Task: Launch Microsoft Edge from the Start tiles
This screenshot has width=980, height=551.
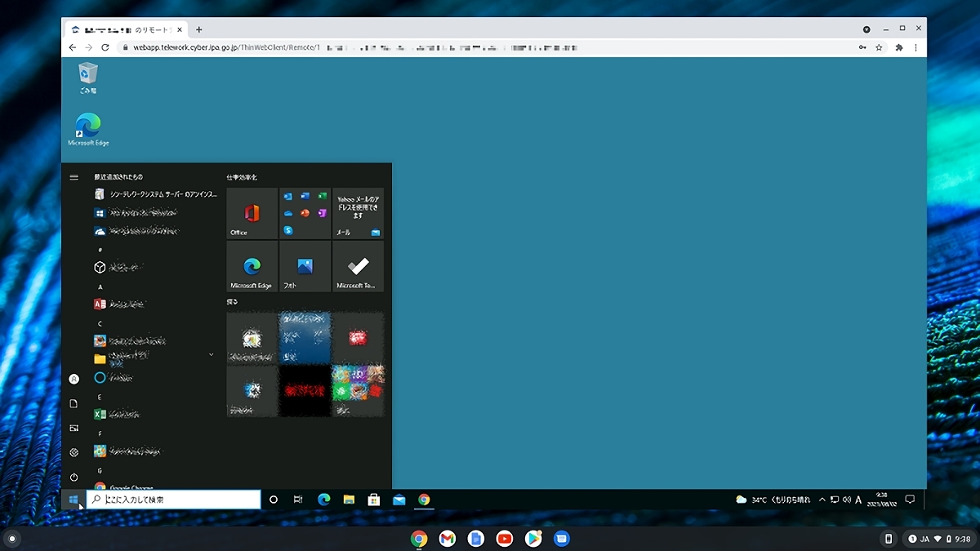Action: pos(252,267)
